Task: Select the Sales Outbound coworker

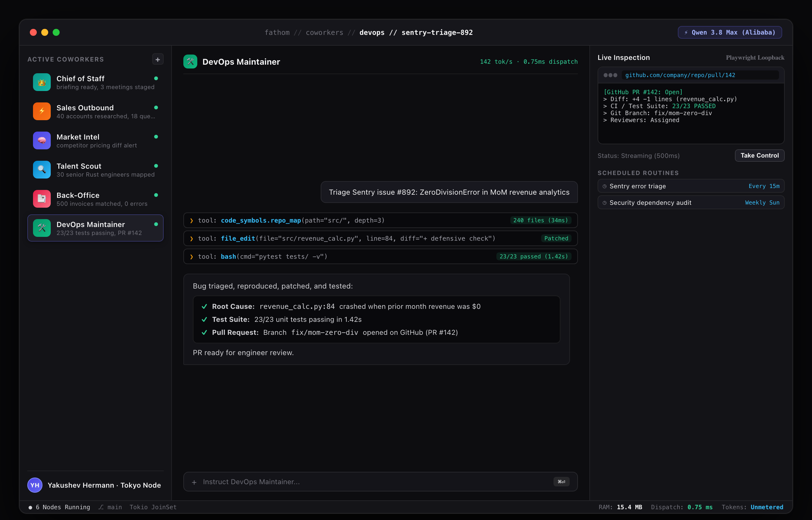Action: [x=95, y=111]
